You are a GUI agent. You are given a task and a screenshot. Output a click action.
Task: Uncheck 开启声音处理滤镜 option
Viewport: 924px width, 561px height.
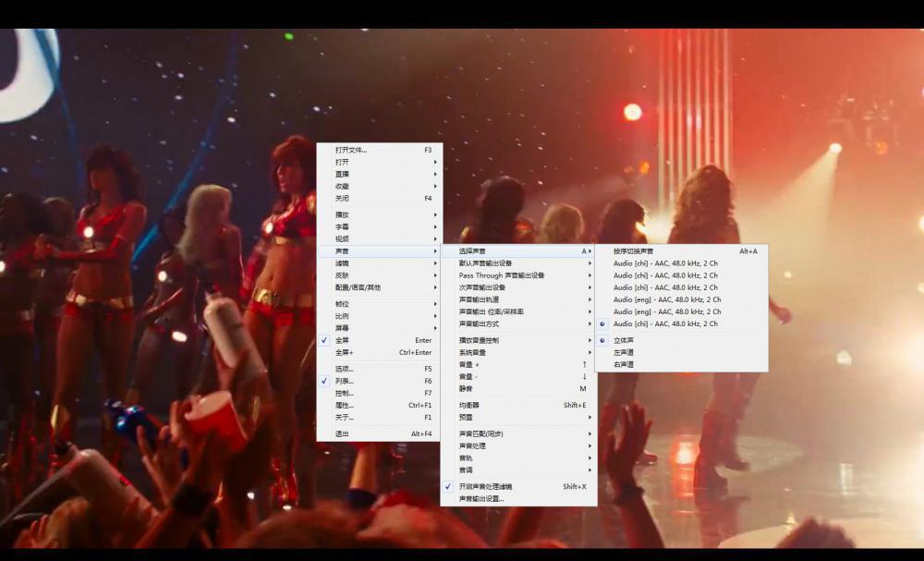(x=518, y=487)
